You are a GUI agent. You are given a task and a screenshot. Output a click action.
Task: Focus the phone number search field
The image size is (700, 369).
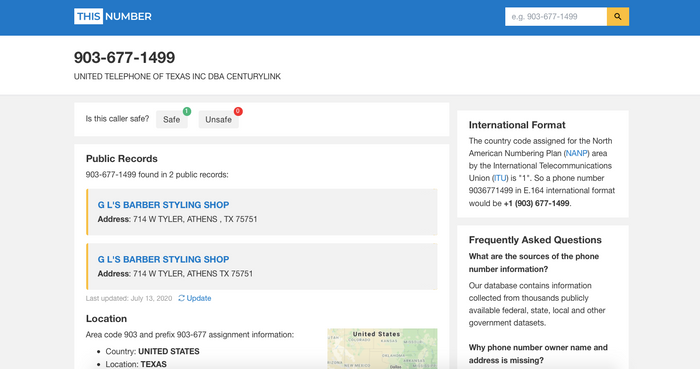pyautogui.click(x=556, y=17)
